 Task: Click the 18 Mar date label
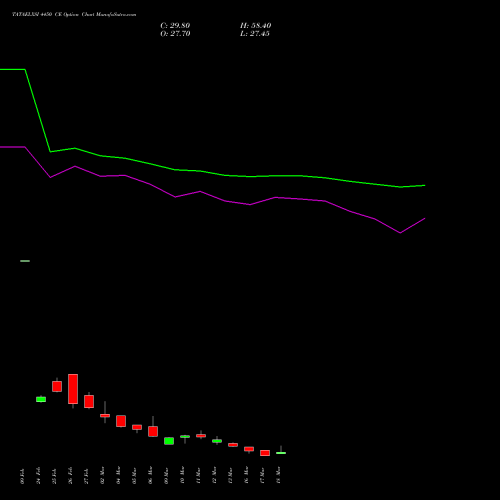point(278,475)
